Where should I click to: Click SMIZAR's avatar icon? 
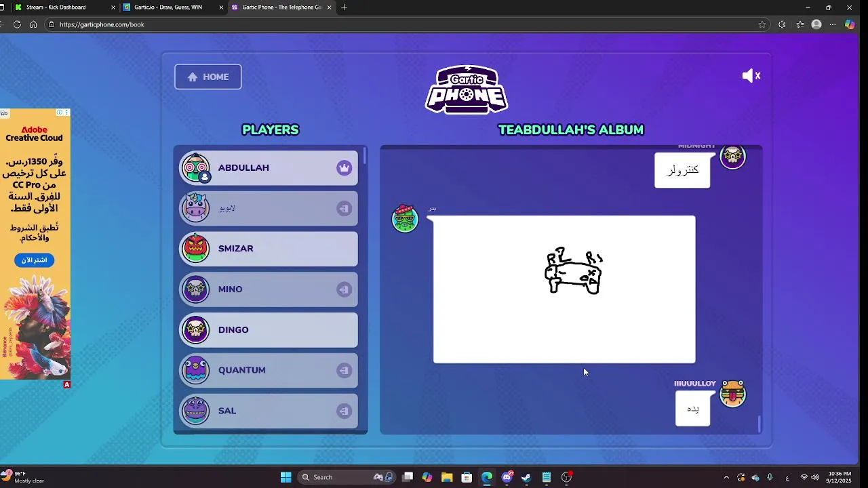click(196, 249)
